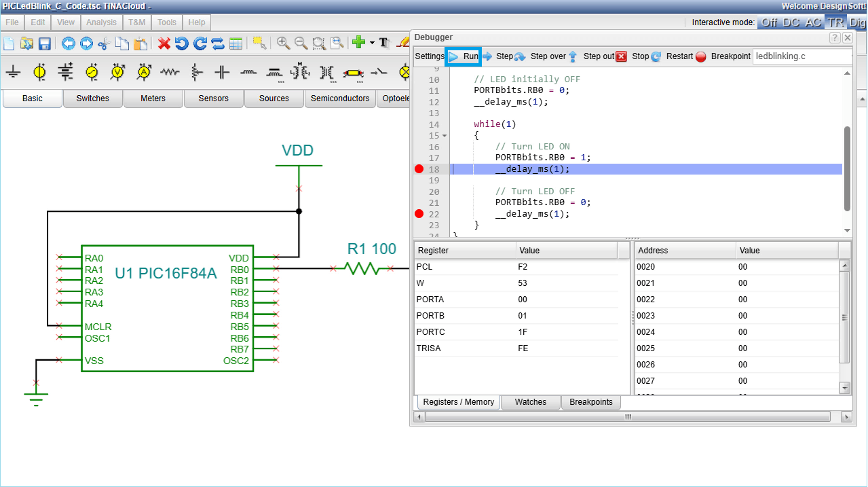Viewport: 868px width, 487px height.
Task: Place an ammeter component
Action: tap(144, 71)
